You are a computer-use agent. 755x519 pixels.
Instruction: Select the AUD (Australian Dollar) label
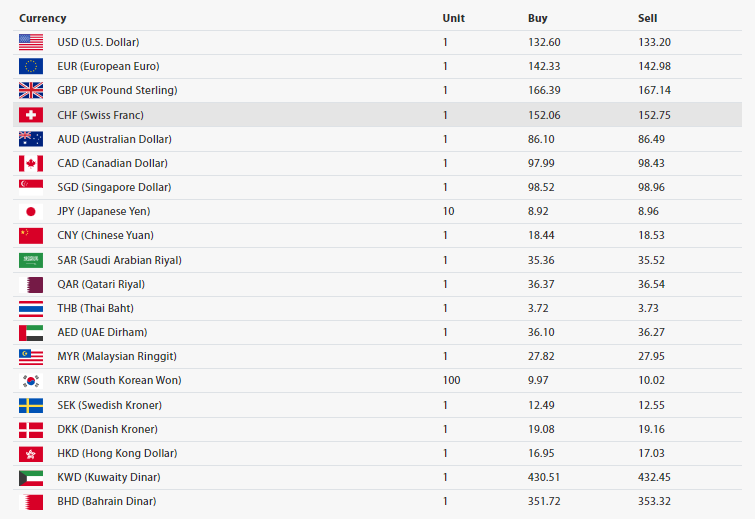point(114,139)
